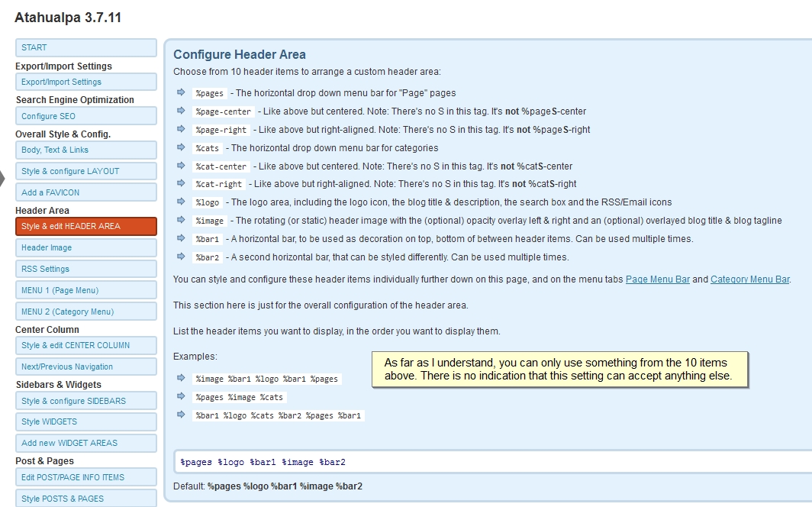Click the header items text input field
The width and height of the screenshot is (812, 507).
(x=493, y=461)
